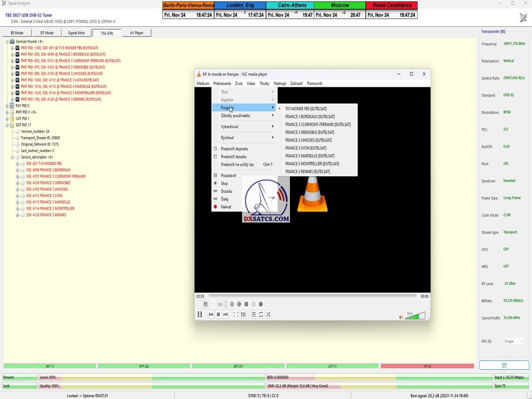Expand the PAT PID 0 tree node
532x399 pixels.
tap(7, 106)
